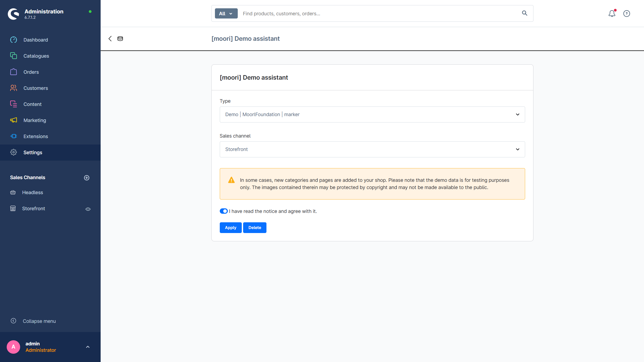This screenshot has height=362, width=644.
Task: Go back using the left arrow icon
Action: point(110,39)
